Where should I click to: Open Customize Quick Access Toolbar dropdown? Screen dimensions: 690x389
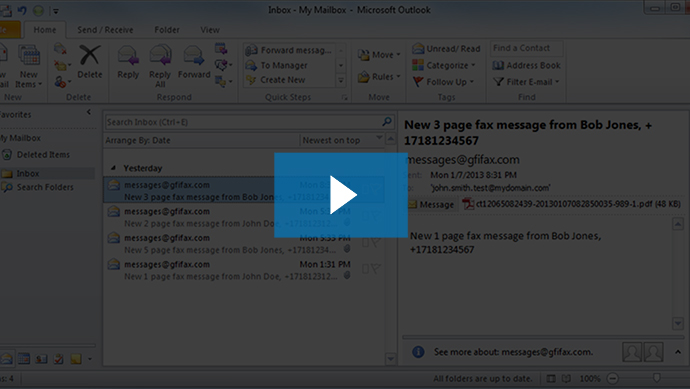coord(56,11)
